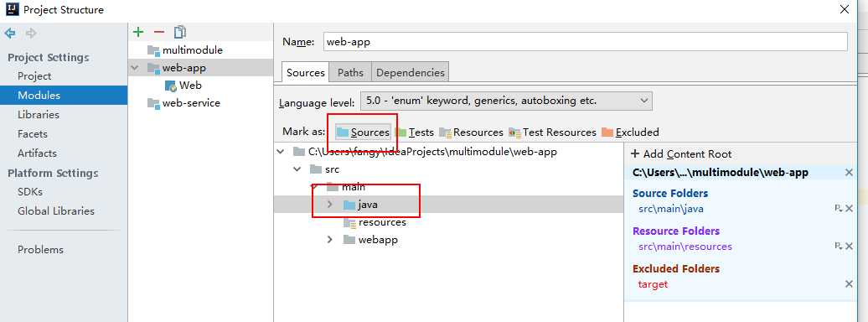Mark folder as Excluded
Image resolution: width=868 pixels, height=322 pixels.
[x=630, y=132]
